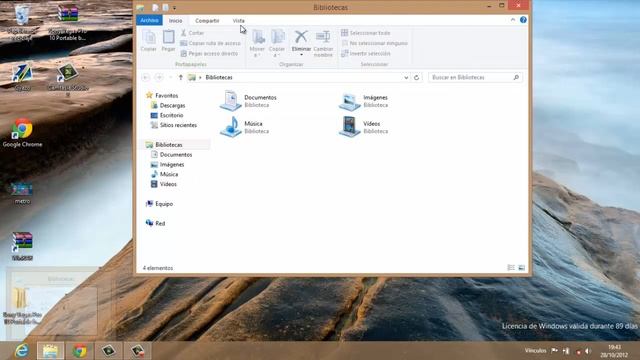The width and height of the screenshot is (640, 360).
Task: Switch to the Vista tab
Action: 238,20
